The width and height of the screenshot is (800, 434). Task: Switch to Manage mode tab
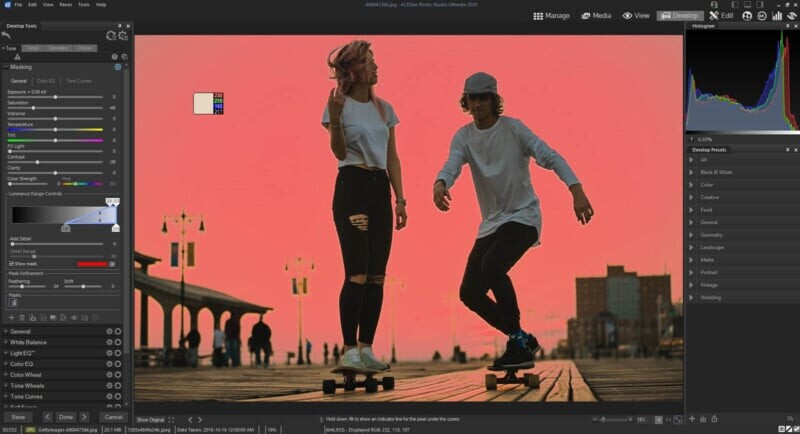point(552,16)
